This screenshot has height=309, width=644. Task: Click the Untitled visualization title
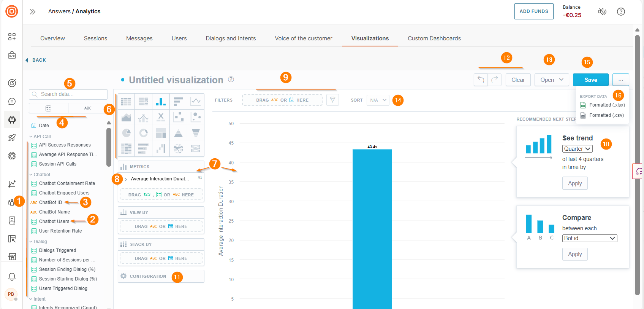176,80
